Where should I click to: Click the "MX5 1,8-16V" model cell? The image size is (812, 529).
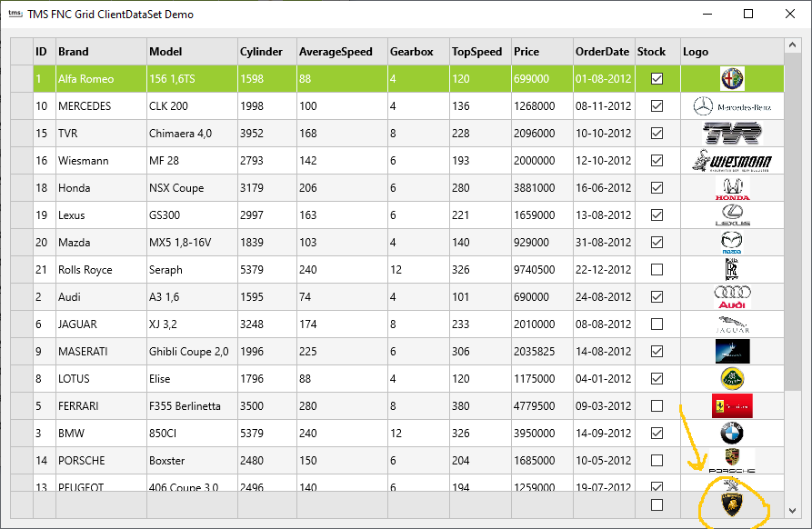[192, 243]
